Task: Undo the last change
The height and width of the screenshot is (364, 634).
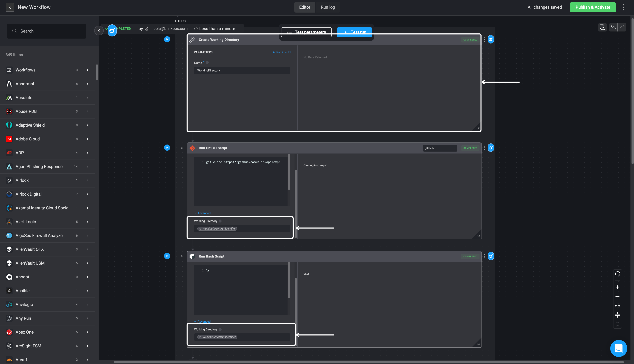Action: (x=613, y=27)
